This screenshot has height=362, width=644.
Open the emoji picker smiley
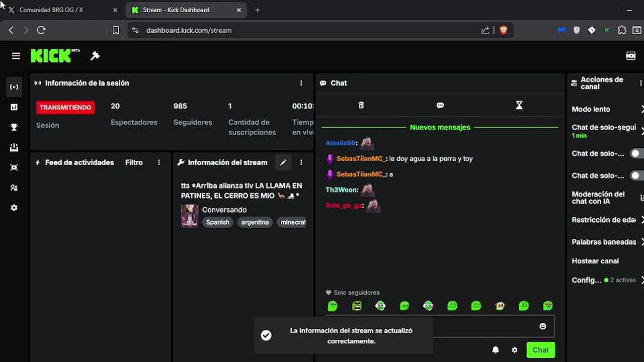click(543, 326)
